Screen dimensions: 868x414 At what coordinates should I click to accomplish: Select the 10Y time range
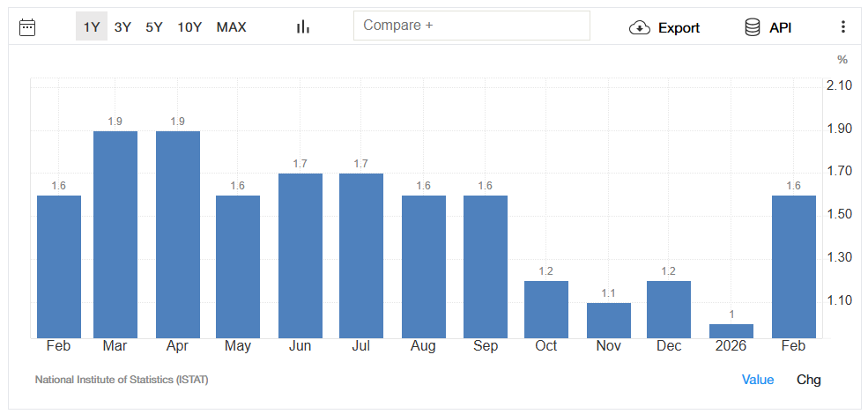(189, 27)
